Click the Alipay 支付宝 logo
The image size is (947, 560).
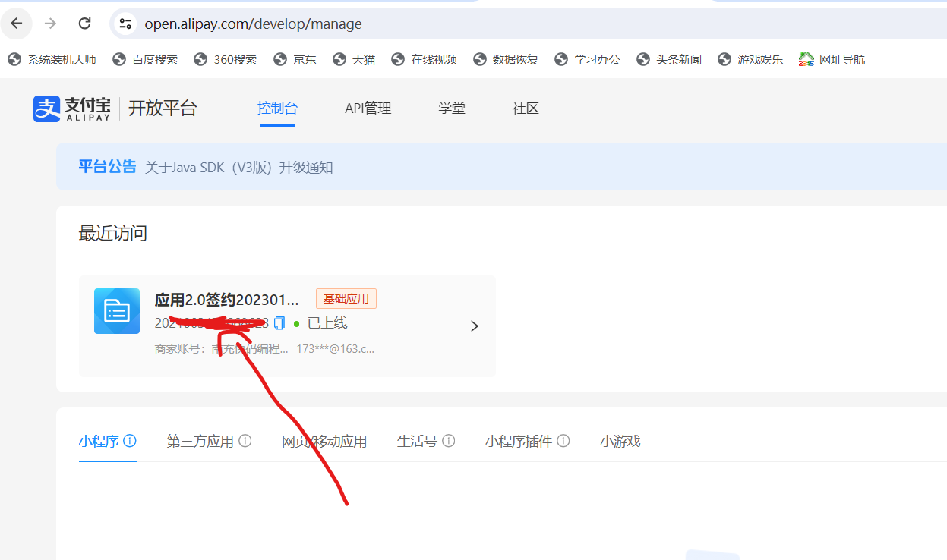pos(72,109)
